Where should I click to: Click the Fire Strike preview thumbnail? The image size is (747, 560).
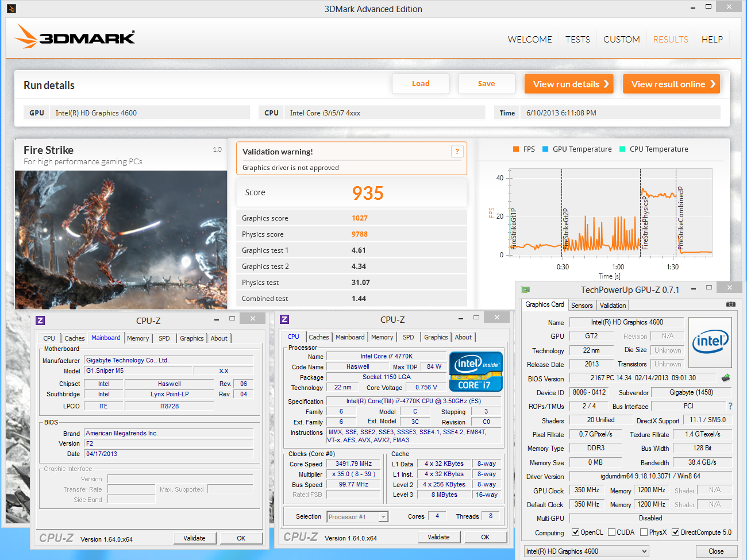[x=121, y=240]
